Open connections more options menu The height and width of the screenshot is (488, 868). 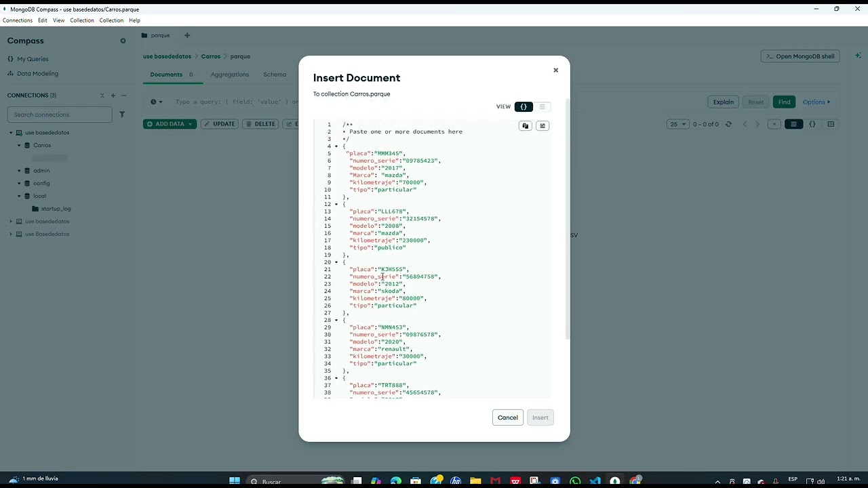(123, 96)
